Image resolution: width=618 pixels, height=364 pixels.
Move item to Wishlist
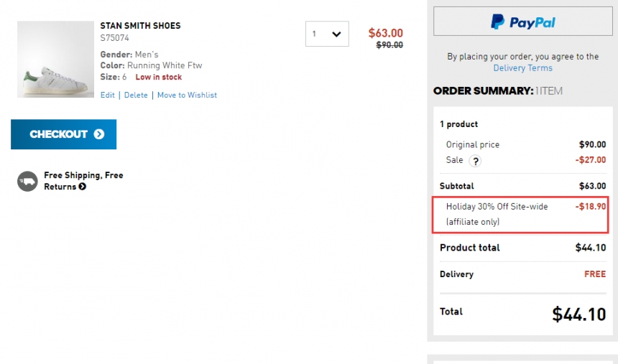click(187, 95)
